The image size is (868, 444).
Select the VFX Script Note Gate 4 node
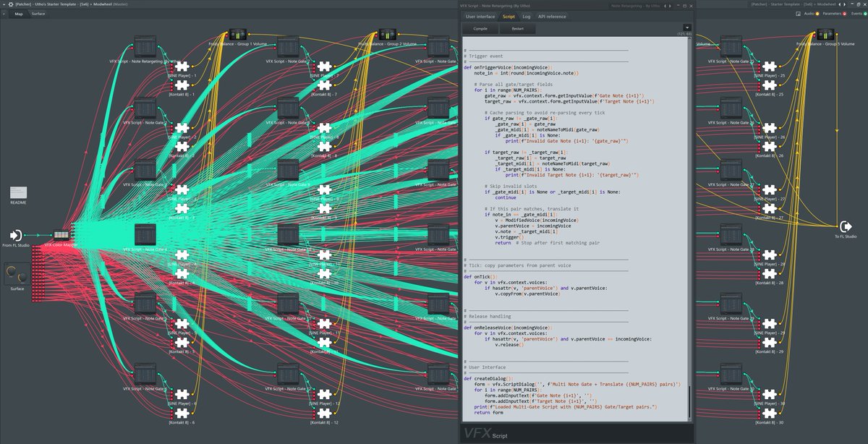(145, 234)
